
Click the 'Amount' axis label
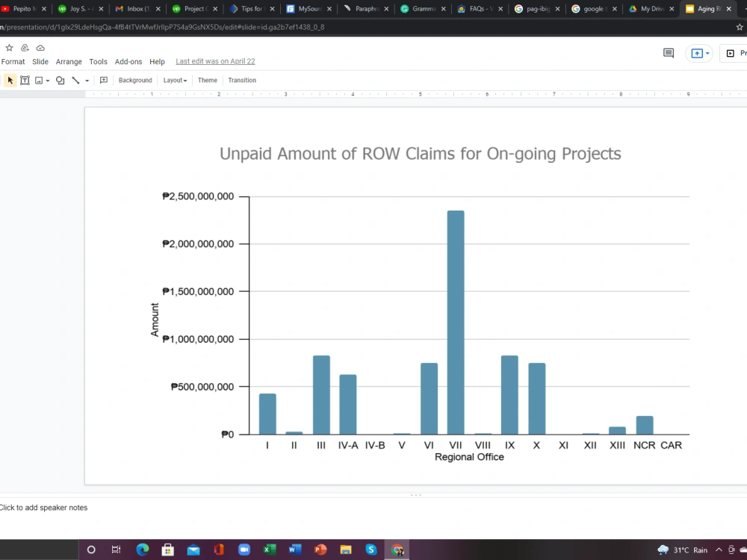coord(155,320)
